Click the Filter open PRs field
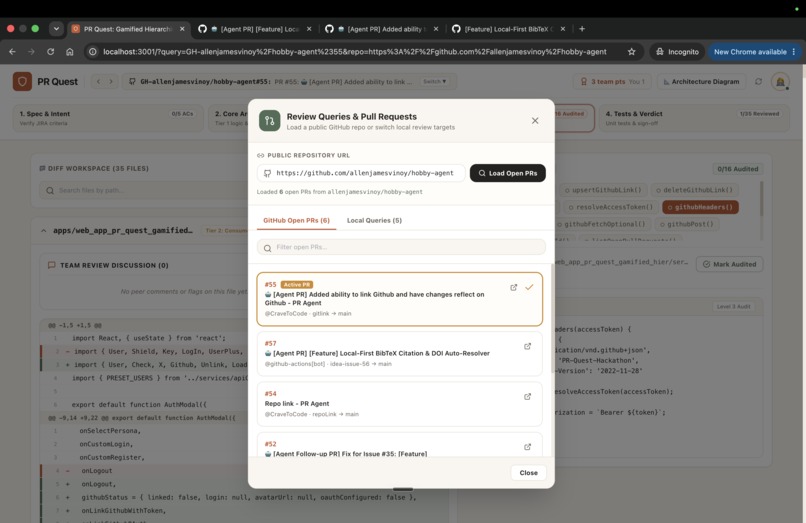 401,247
